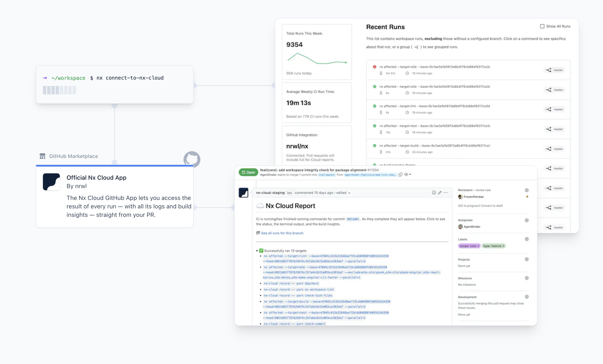Open the failed e2e run in Recent Runs

pyautogui.click(x=434, y=67)
